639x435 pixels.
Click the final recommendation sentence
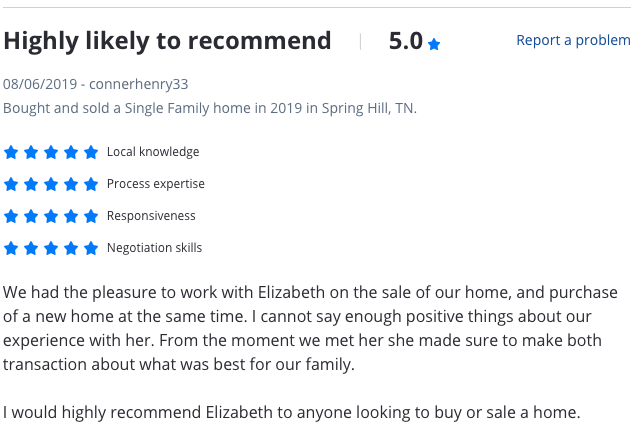click(x=291, y=412)
